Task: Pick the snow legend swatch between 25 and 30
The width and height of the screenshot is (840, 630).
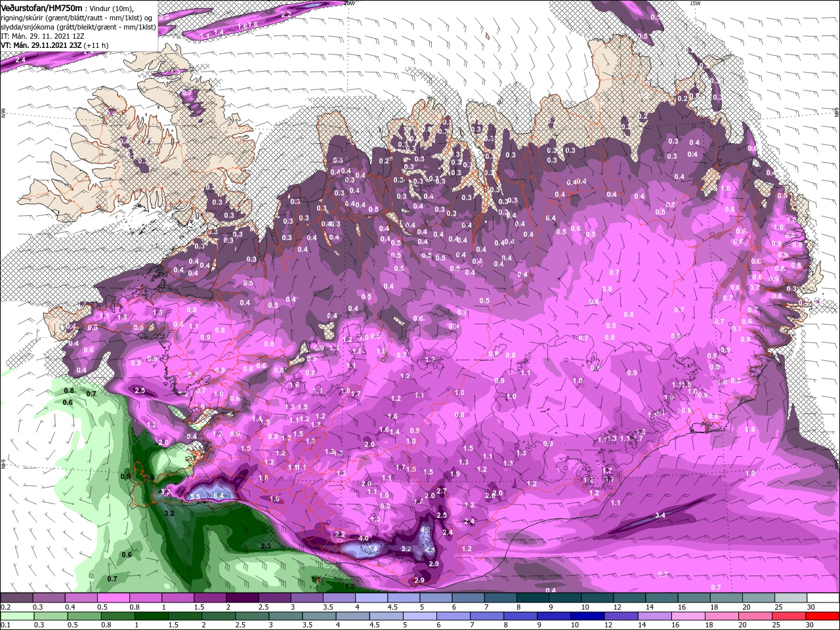Action: (791, 598)
